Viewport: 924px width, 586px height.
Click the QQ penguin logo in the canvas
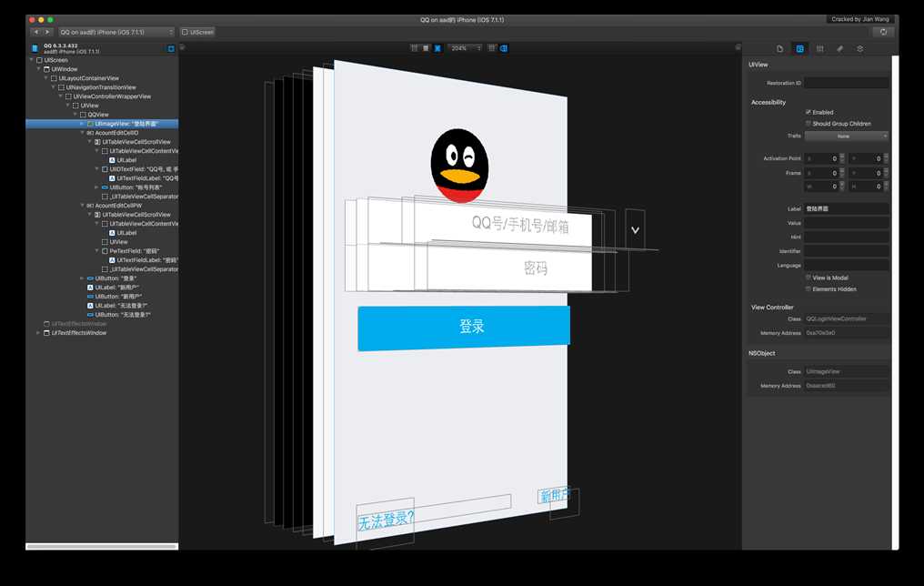pos(459,166)
